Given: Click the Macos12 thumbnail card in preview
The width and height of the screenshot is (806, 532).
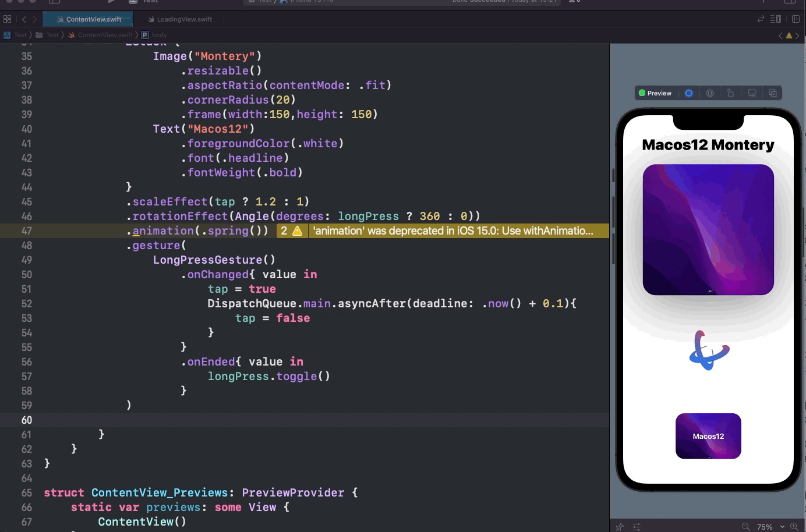Looking at the screenshot, I should click(708, 436).
